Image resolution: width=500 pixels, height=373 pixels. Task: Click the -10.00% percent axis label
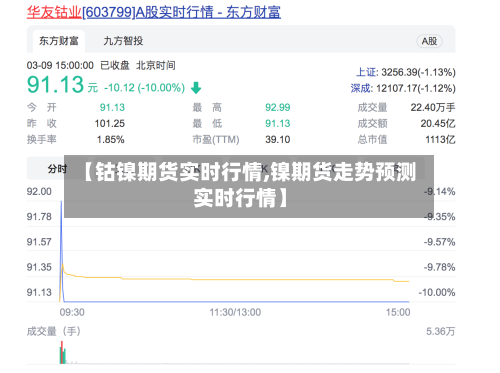click(x=437, y=293)
